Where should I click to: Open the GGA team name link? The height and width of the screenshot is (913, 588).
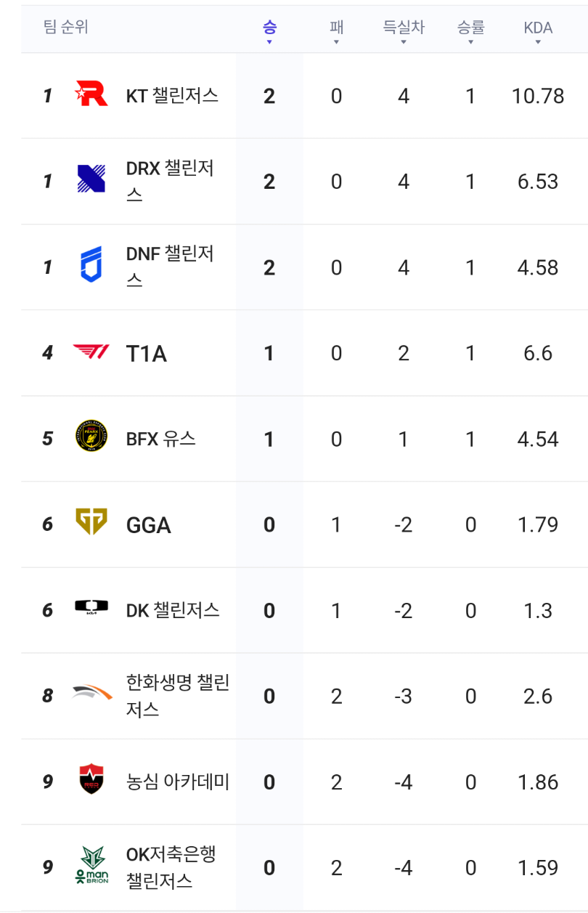[149, 525]
